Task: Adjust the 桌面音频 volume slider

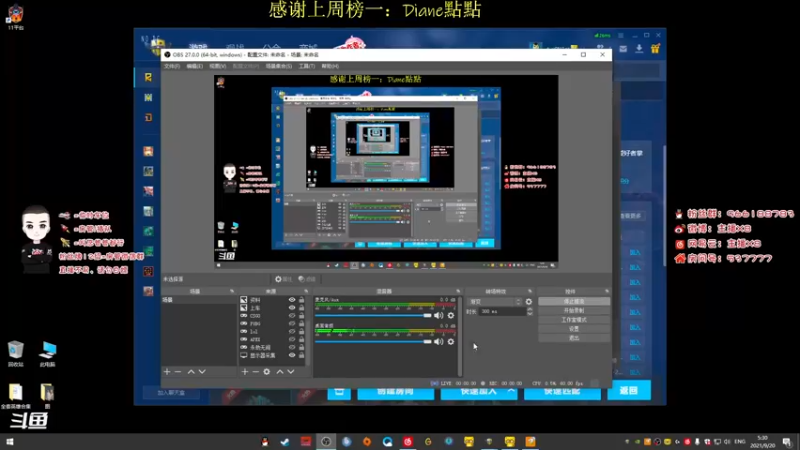Action: click(373, 341)
